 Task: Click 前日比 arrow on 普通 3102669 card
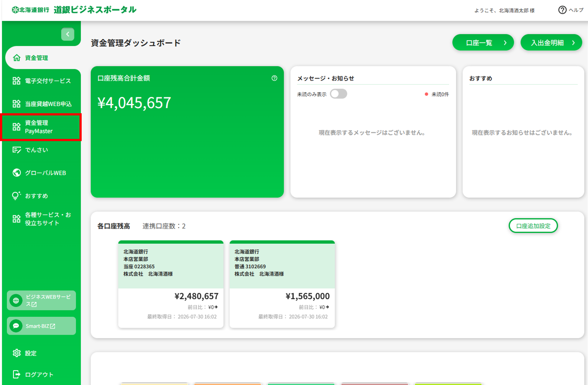pos(327,307)
